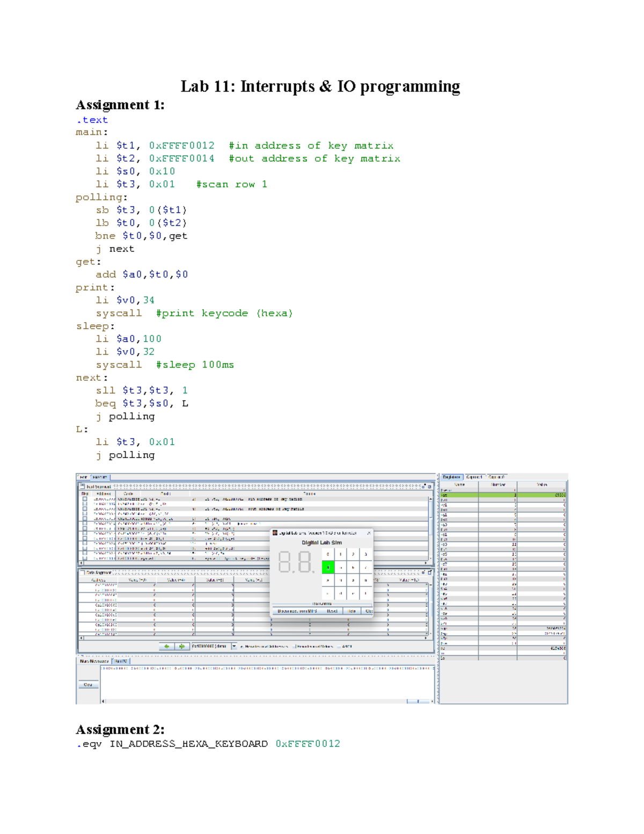Screen dimensions: 644x834
Task: Switch to the Edit tab
Action: click(83, 476)
